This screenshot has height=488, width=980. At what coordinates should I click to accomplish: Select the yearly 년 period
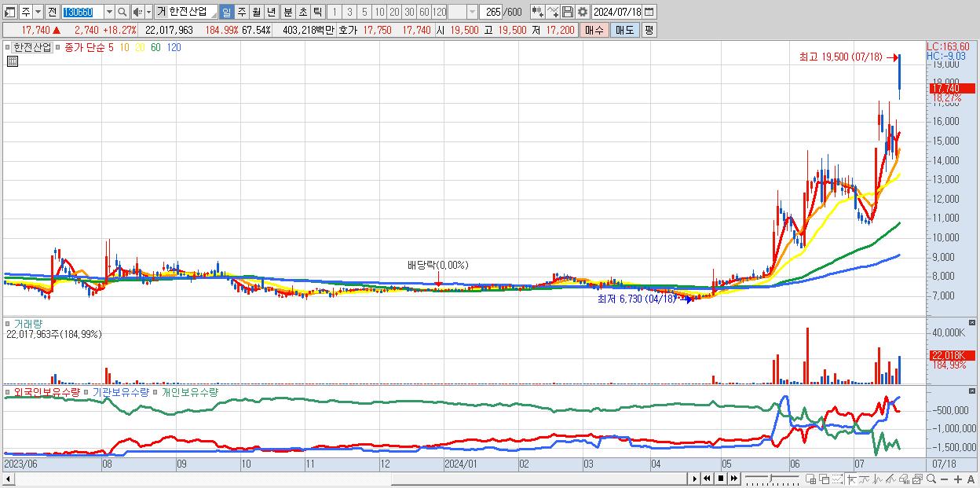point(271,12)
